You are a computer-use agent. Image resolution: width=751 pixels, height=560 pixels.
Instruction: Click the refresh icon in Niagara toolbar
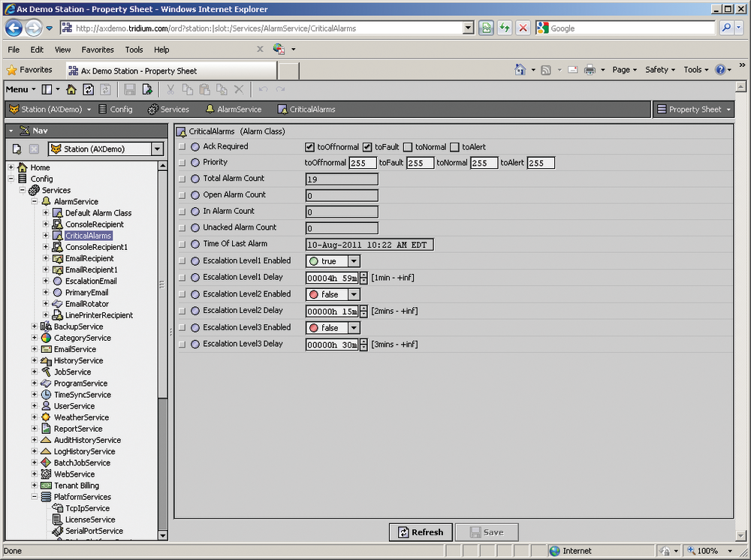point(89,89)
